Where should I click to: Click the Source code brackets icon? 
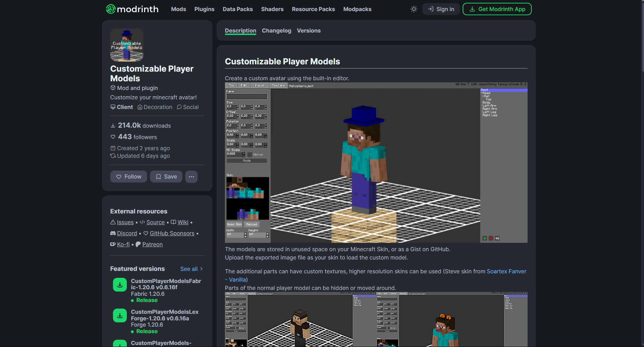tap(142, 222)
